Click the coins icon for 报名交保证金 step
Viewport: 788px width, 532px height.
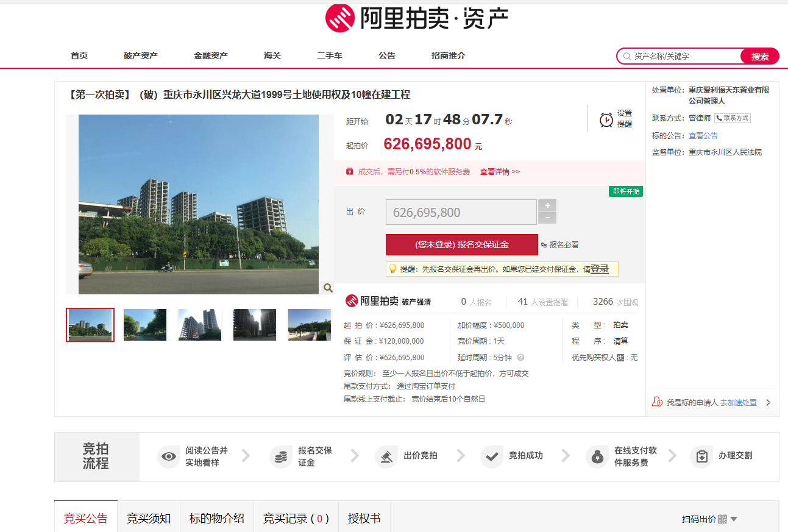(x=281, y=456)
